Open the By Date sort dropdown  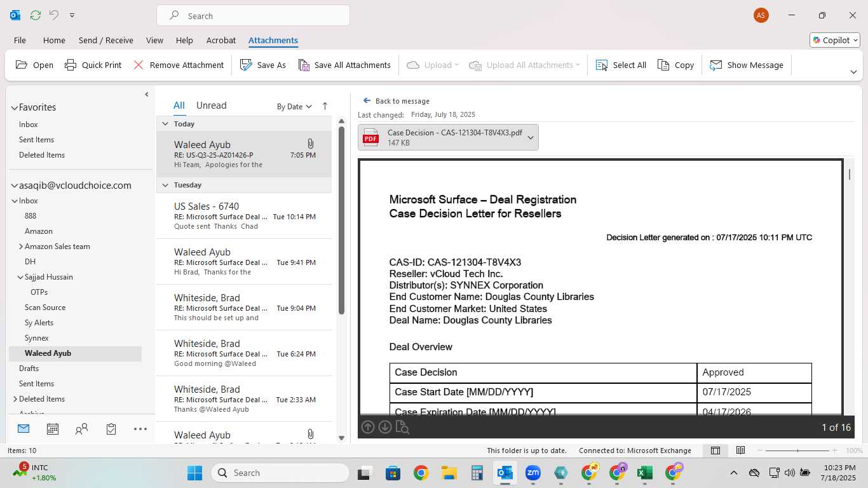click(294, 106)
